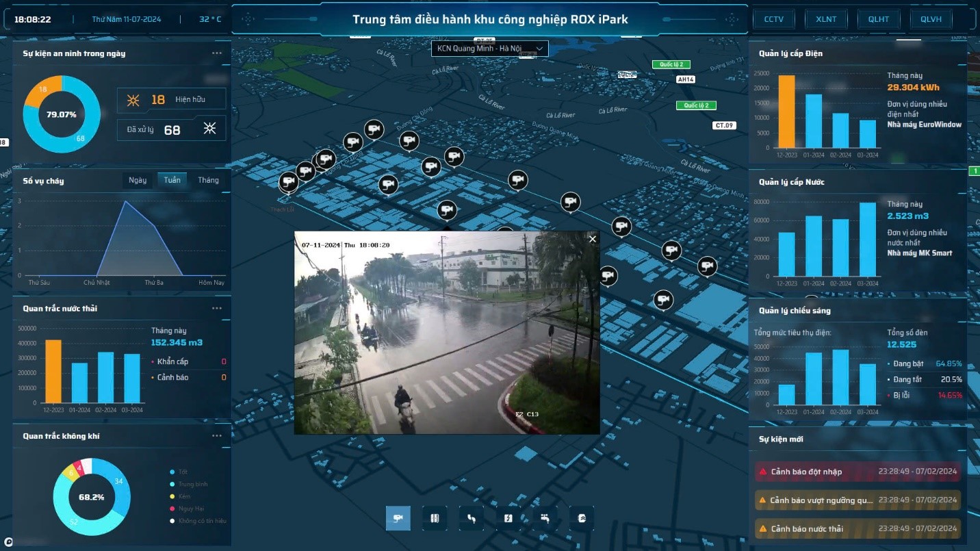The image size is (980, 551).
Task: Select the CCTV camera layer icon
Action: pos(398,518)
